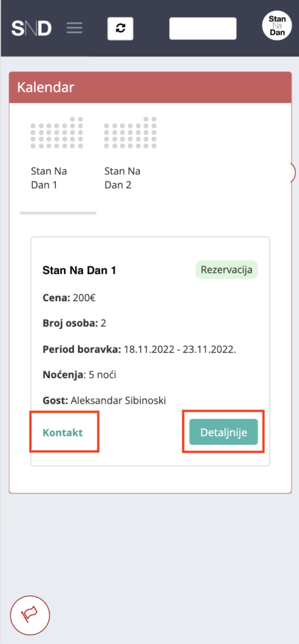Select the Stan Na Dan 1 calendar dots icon

click(x=57, y=132)
